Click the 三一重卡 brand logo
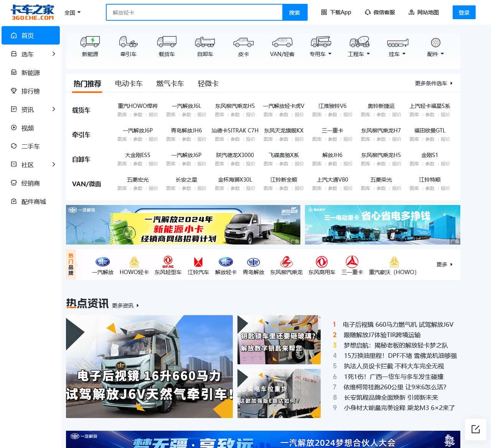Image resolution: width=491 pixels, height=448 pixels. [352, 262]
